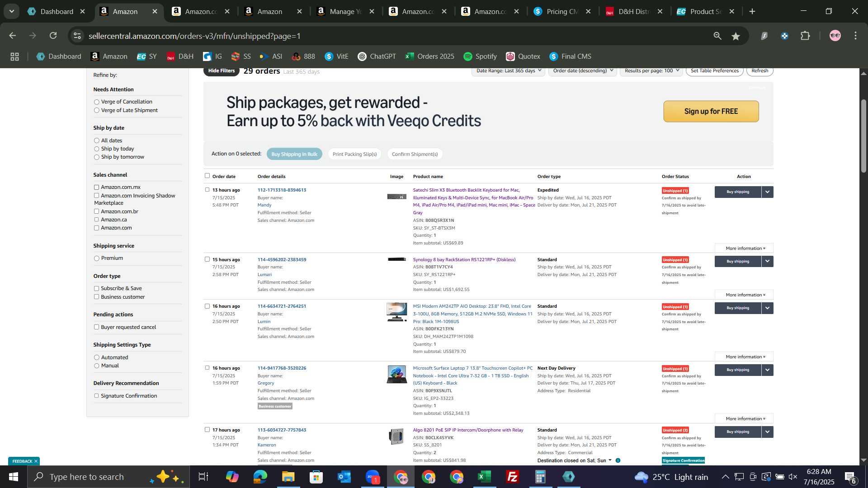Go back with the browser back arrow
Image resolution: width=868 pixels, height=488 pixels.
pyautogui.click(x=13, y=36)
